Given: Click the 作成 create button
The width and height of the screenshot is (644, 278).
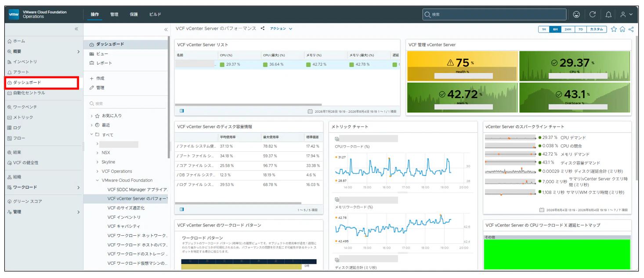Looking at the screenshot, I should [x=97, y=78].
